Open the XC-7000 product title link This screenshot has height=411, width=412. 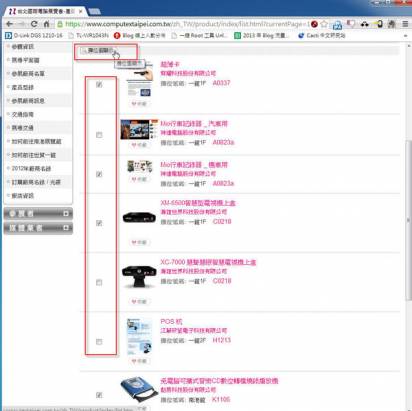[x=208, y=262]
